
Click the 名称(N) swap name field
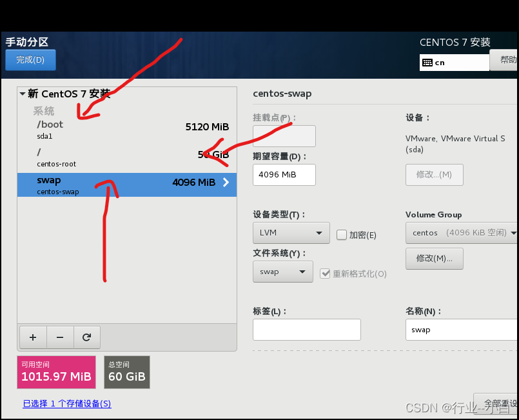tap(462, 330)
